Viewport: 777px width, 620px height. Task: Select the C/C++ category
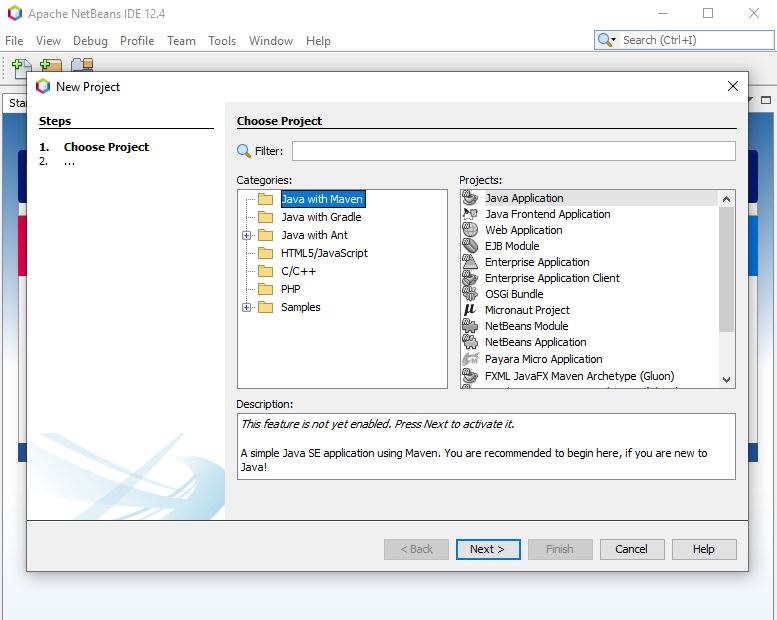298,271
